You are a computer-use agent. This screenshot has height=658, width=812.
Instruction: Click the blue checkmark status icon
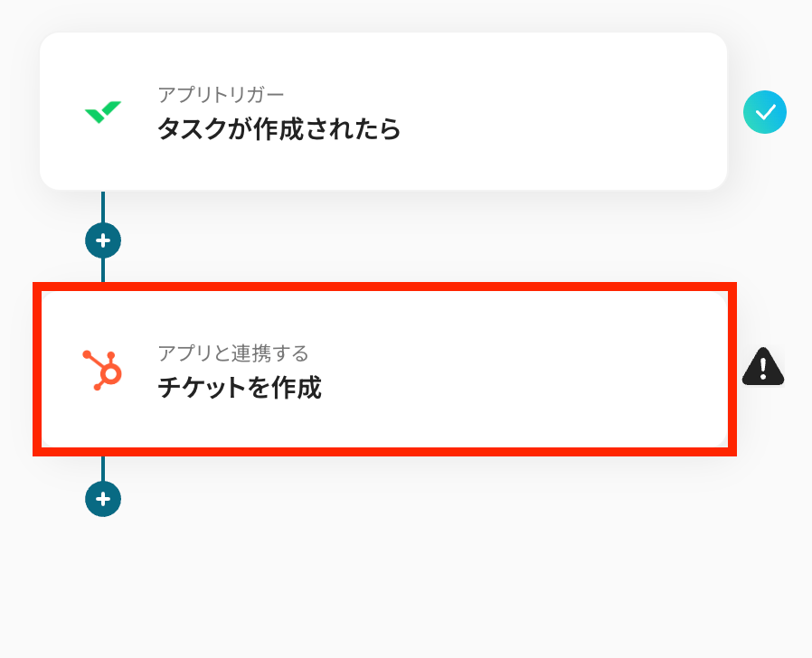click(765, 112)
